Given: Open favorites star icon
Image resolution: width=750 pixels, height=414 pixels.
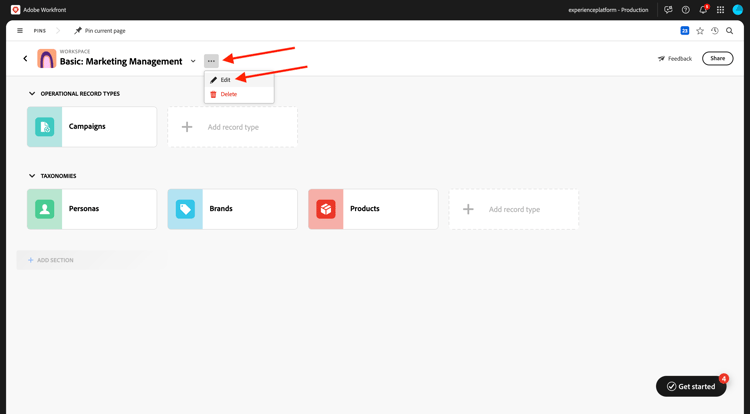Looking at the screenshot, I should click(700, 31).
